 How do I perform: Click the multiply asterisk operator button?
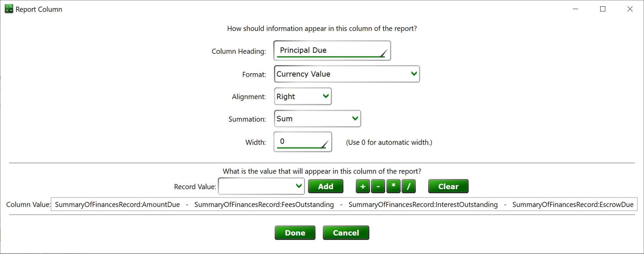click(393, 186)
